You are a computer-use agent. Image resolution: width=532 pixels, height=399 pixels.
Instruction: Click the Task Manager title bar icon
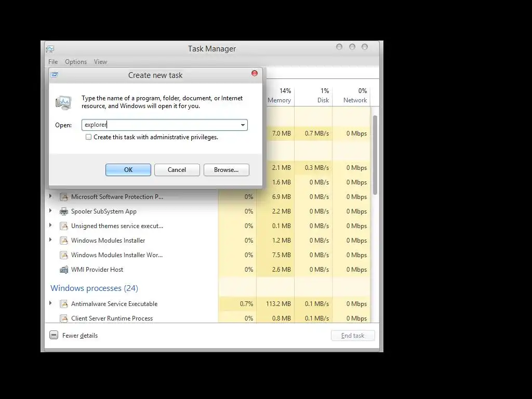pyautogui.click(x=50, y=49)
